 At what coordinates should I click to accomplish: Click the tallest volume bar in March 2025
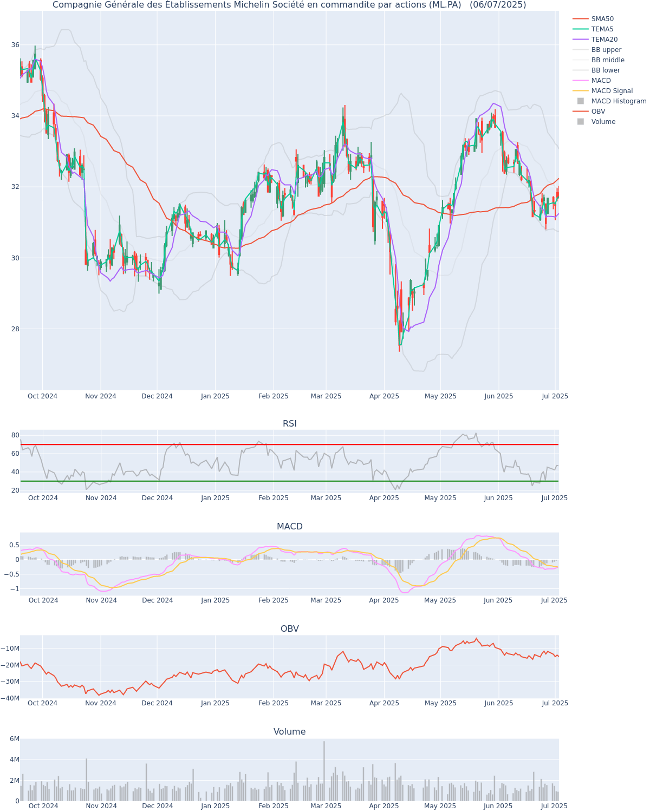click(x=324, y=771)
